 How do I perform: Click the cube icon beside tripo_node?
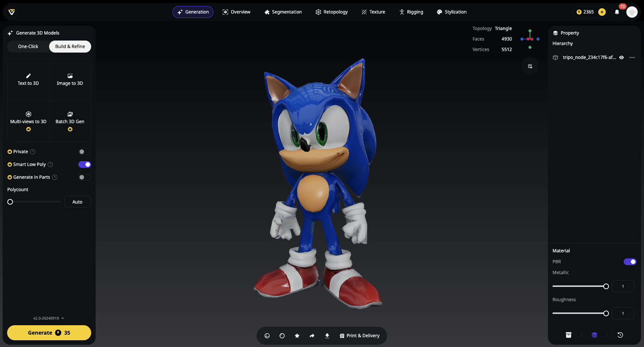coord(555,57)
